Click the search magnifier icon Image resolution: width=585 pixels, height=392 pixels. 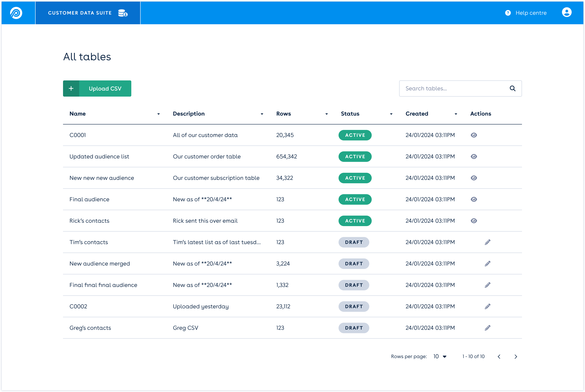tap(512, 89)
